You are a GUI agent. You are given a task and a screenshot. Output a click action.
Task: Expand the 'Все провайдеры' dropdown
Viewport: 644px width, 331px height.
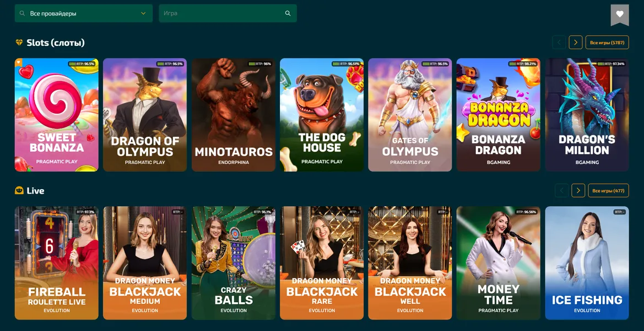click(x=83, y=13)
